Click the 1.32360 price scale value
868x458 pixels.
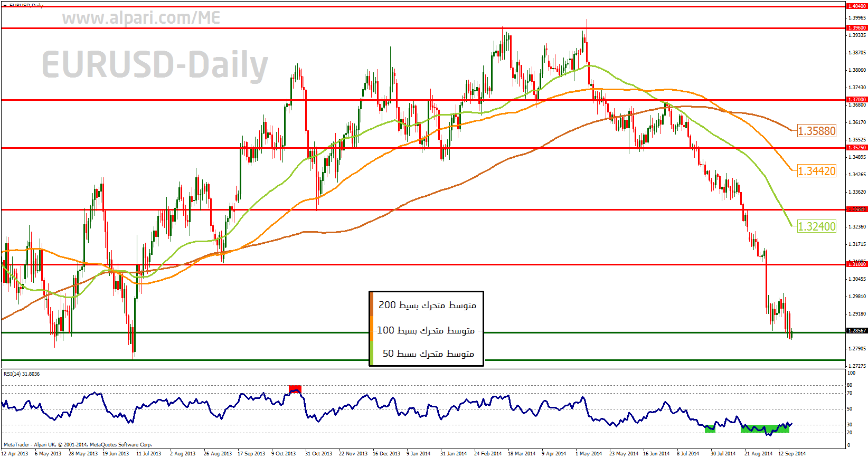pyautogui.click(x=857, y=227)
